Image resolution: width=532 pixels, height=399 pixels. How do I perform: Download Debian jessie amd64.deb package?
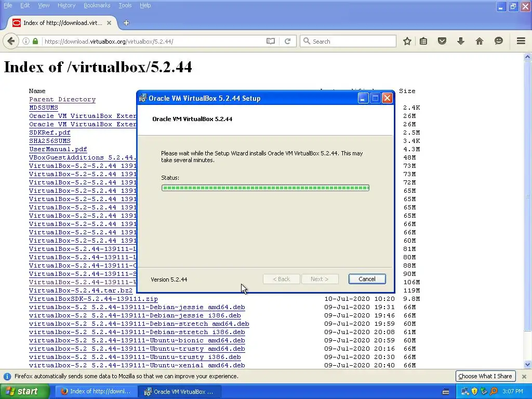click(x=137, y=307)
